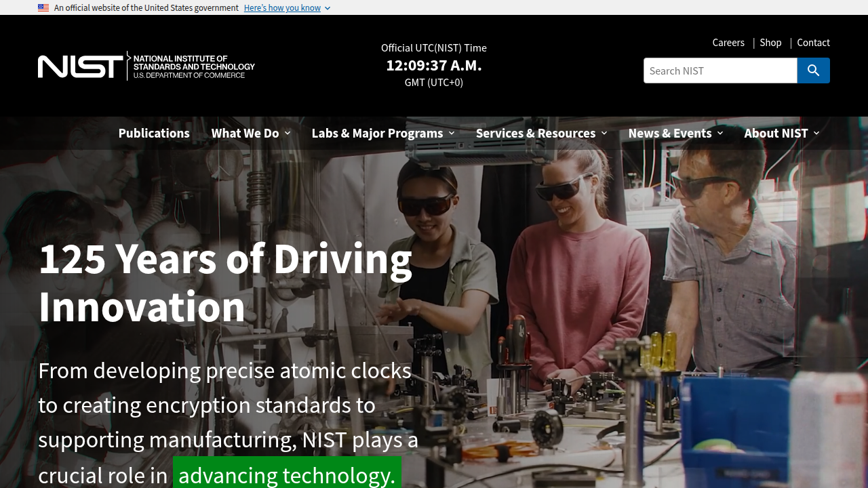
Task: Click the "GMT (UTC+0)" timezone text
Action: pos(434,82)
